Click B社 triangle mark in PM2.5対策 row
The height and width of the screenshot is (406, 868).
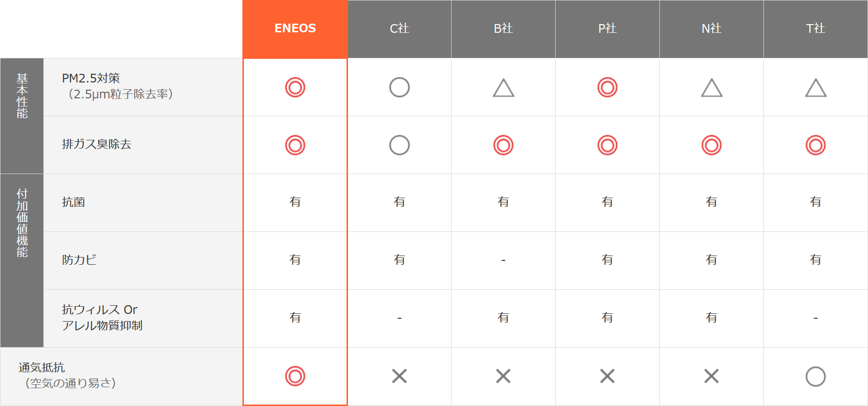click(504, 88)
